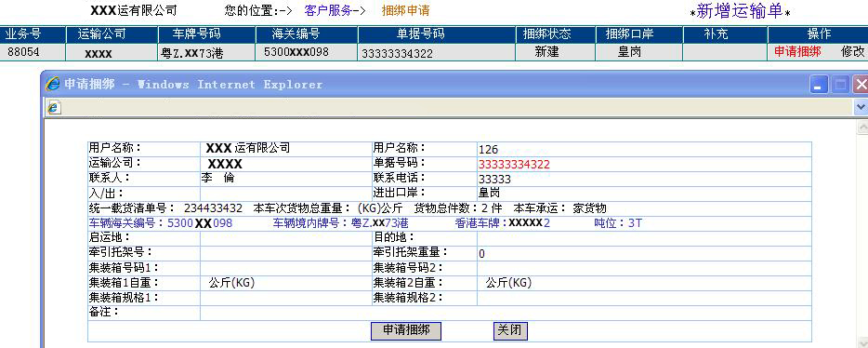This screenshot has height=348, width=868.
Task: Click the 车辆海关编号 blue text in form
Action: coord(161,223)
